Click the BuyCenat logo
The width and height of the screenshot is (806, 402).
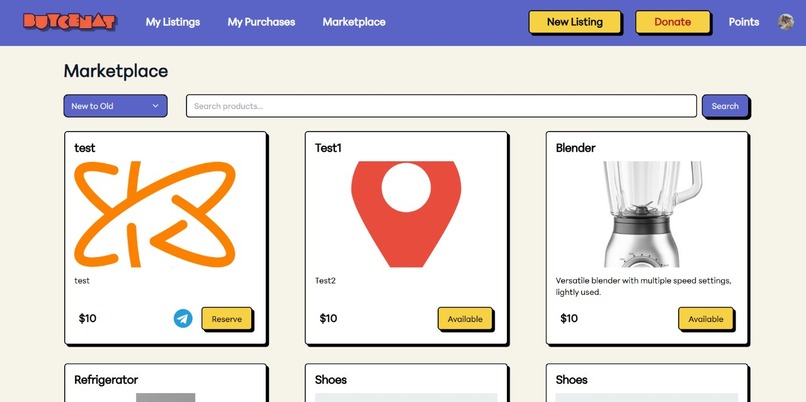pos(69,22)
